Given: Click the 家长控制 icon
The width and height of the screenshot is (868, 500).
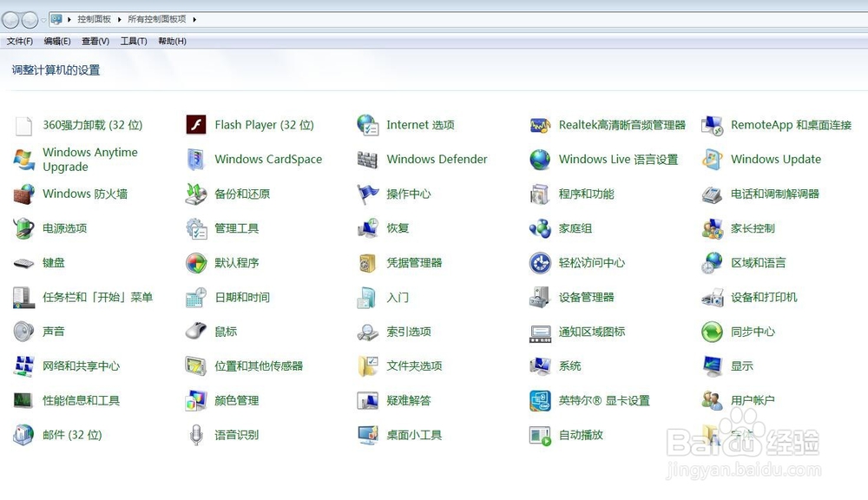Looking at the screenshot, I should [x=712, y=228].
